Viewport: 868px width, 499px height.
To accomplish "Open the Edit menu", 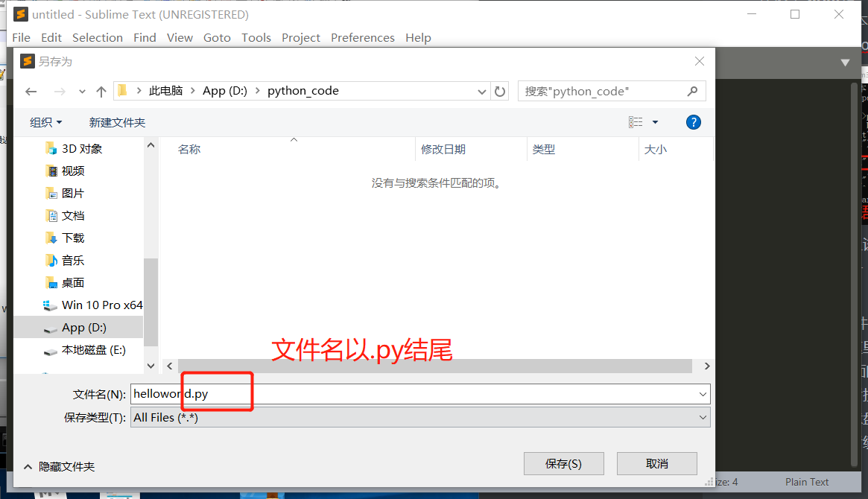I will click(51, 38).
